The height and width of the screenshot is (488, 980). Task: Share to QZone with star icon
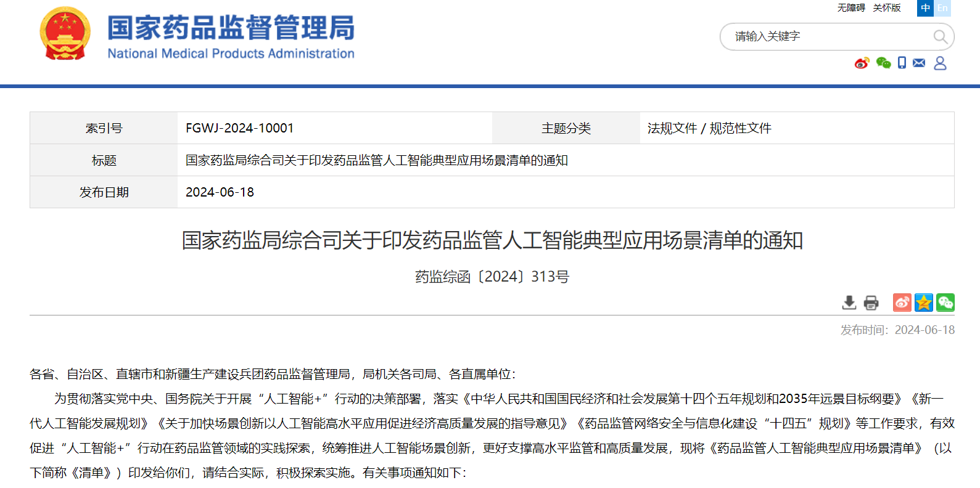[x=923, y=303]
